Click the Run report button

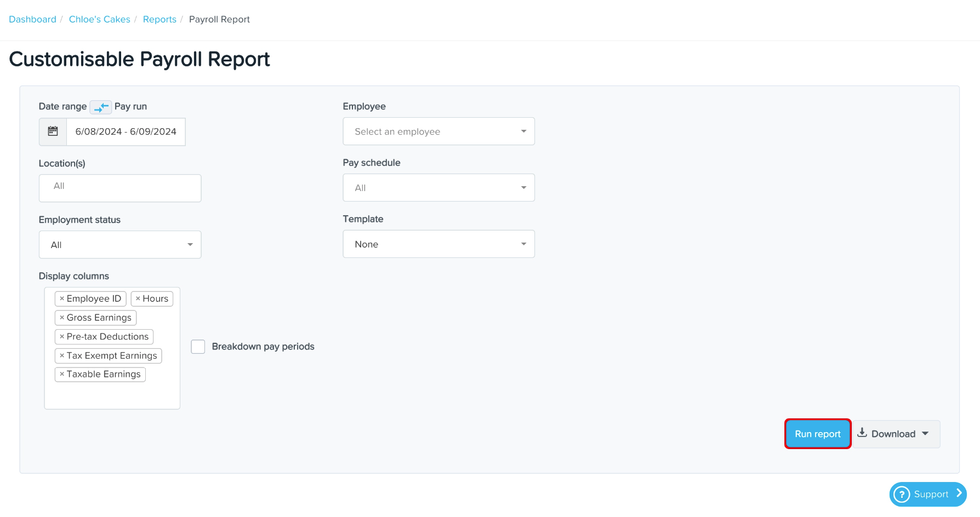point(817,434)
